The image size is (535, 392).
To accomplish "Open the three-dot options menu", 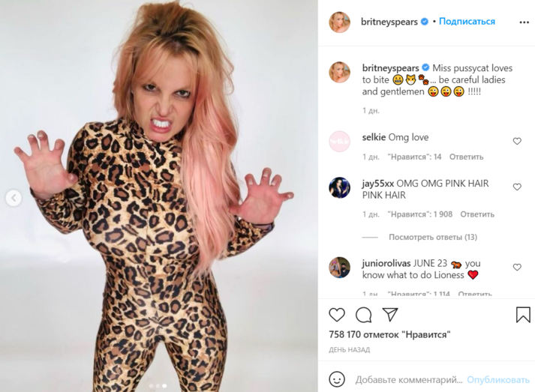I will pos(524,22).
